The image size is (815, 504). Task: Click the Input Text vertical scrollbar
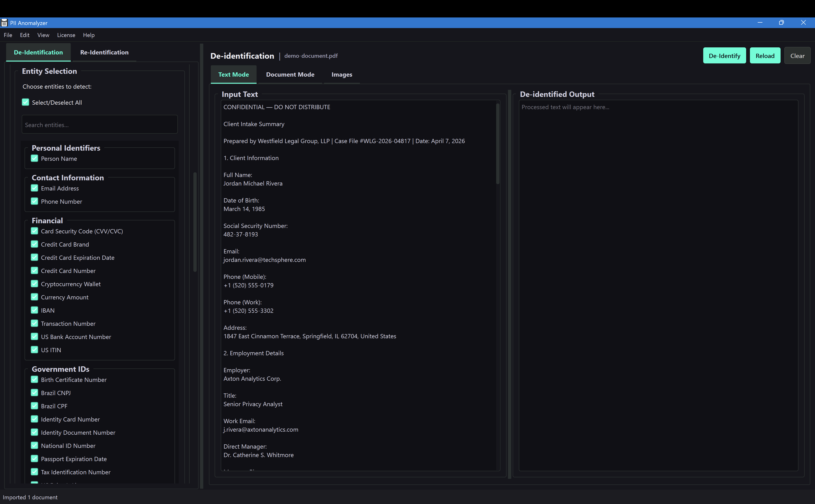[498, 144]
